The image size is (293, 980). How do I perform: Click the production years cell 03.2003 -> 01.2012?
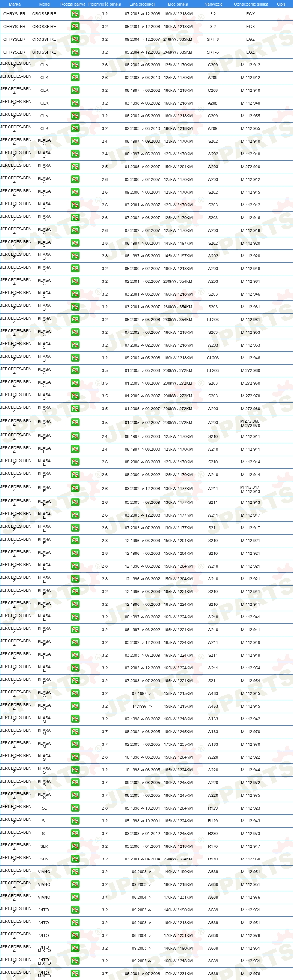click(142, 834)
